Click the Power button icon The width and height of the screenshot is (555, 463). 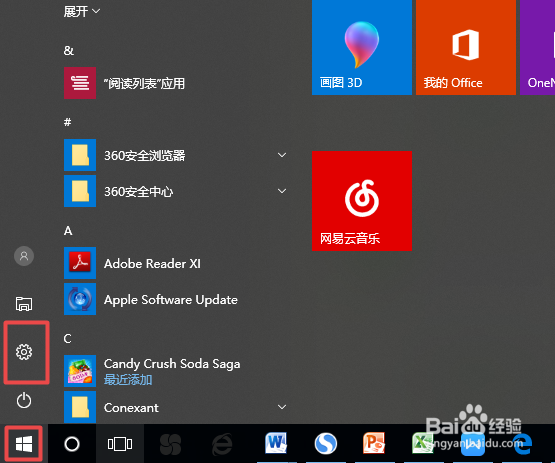pyautogui.click(x=24, y=400)
